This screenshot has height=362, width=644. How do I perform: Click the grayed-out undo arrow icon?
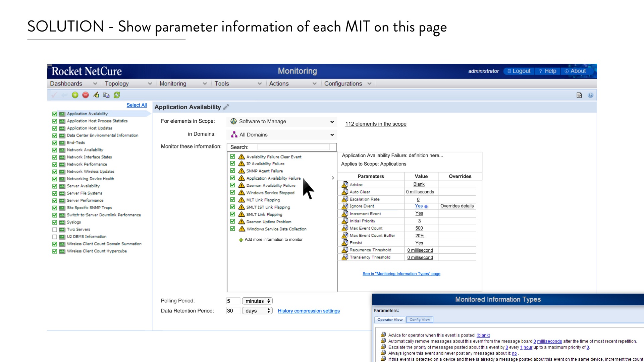click(x=64, y=95)
